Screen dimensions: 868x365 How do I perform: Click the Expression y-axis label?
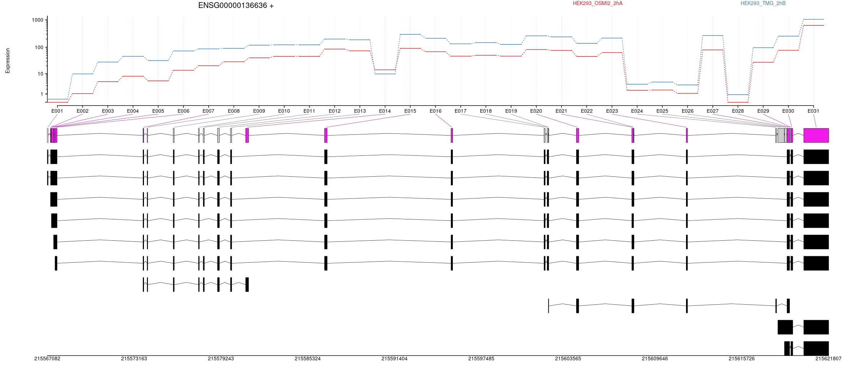pyautogui.click(x=8, y=61)
